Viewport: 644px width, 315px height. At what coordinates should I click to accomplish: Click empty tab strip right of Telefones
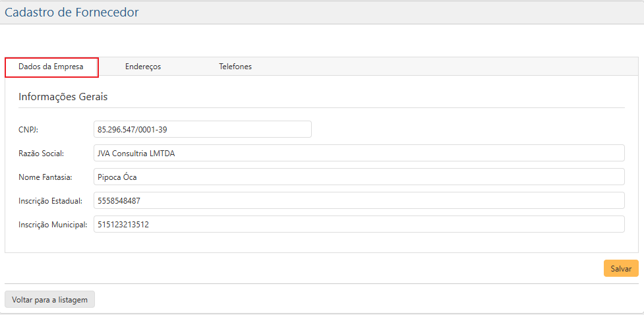[x=448, y=67]
